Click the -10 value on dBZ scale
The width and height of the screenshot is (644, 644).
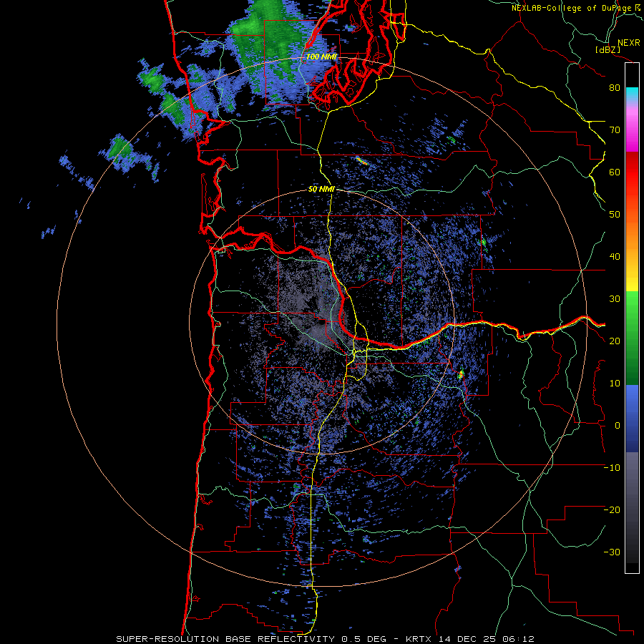[612, 468]
